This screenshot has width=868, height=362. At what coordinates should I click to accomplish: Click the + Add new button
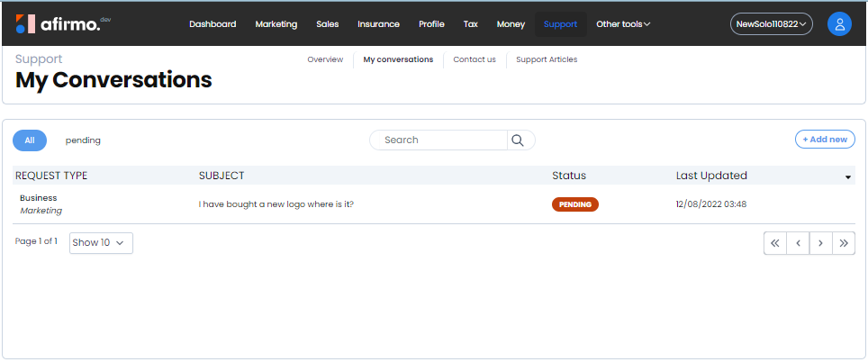[x=825, y=140]
